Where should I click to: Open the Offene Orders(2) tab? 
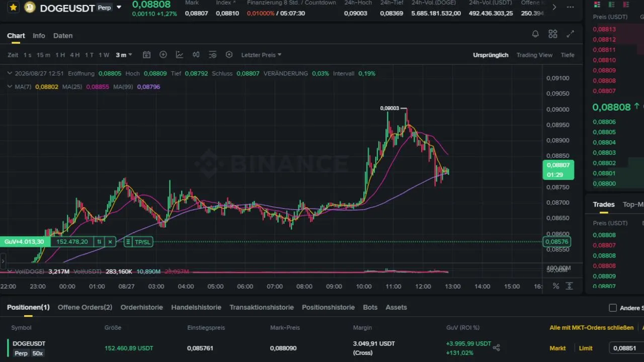(x=85, y=307)
